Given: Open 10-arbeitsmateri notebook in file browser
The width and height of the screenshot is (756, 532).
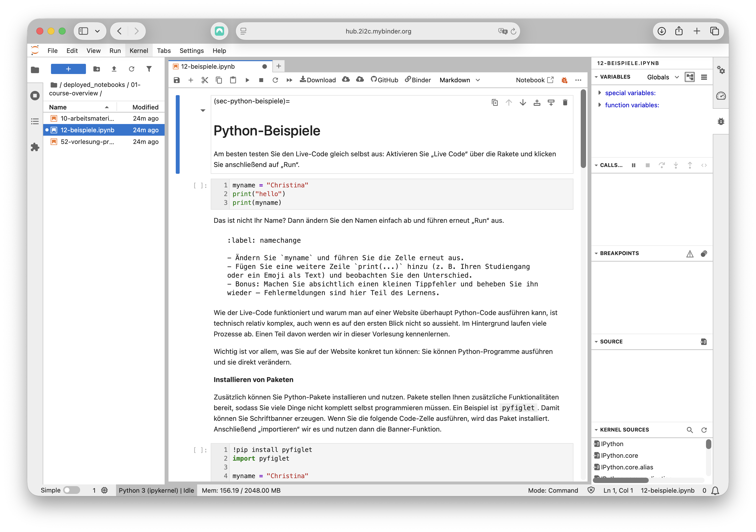Looking at the screenshot, I should click(87, 118).
